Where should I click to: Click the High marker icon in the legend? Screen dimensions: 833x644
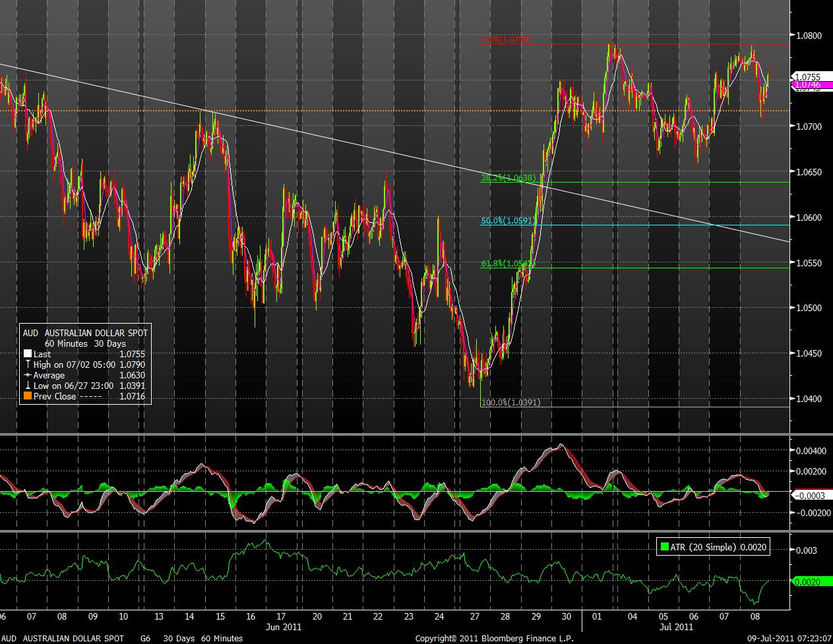[x=27, y=365]
